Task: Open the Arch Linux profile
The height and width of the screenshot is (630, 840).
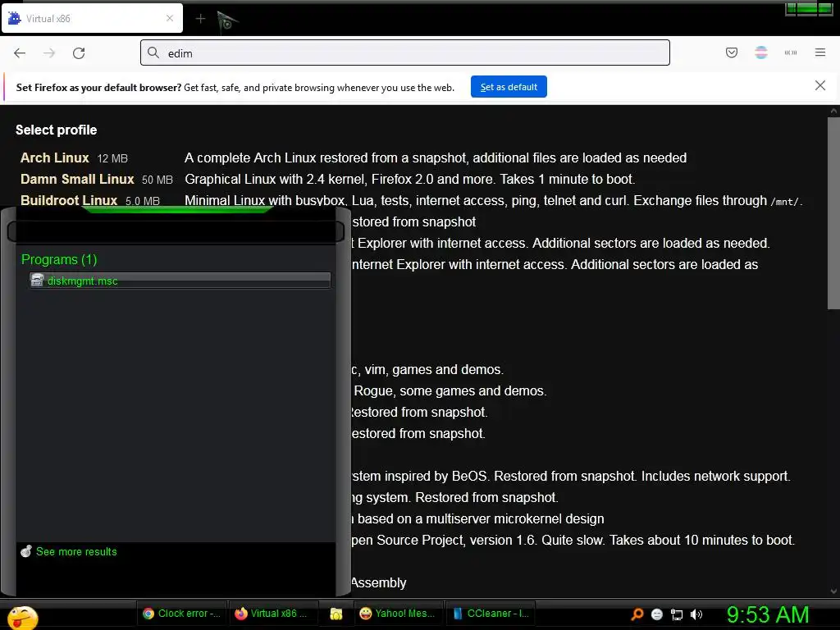Action: coord(55,158)
